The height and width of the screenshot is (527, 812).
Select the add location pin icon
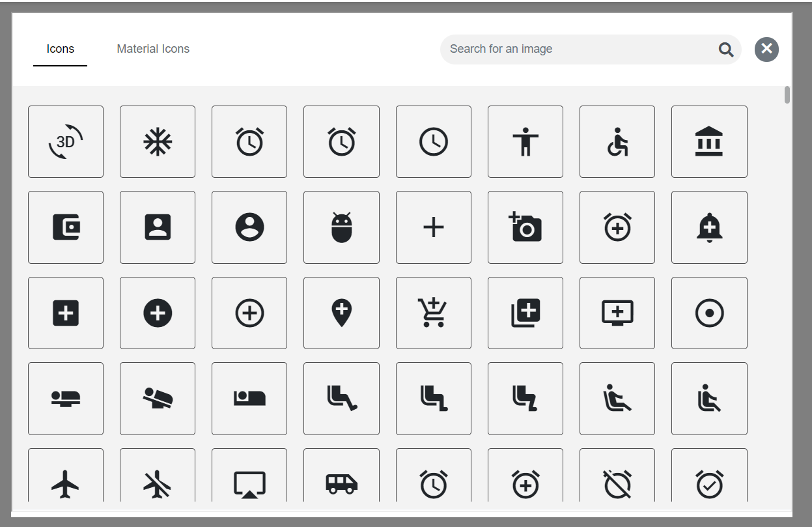341,313
